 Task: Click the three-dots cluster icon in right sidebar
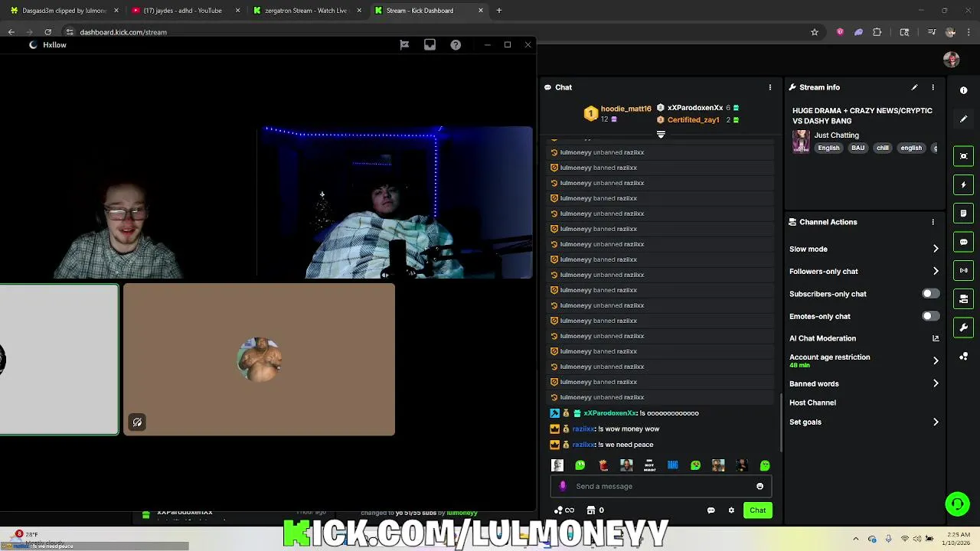pos(963,357)
